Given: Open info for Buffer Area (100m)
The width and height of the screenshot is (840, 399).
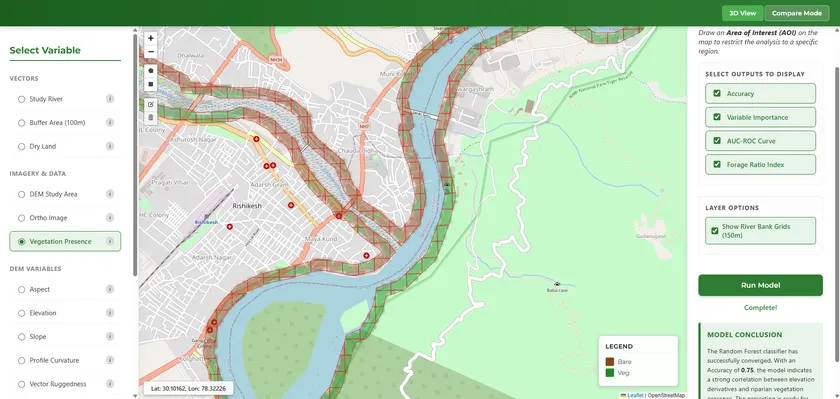Looking at the screenshot, I should 110,123.
